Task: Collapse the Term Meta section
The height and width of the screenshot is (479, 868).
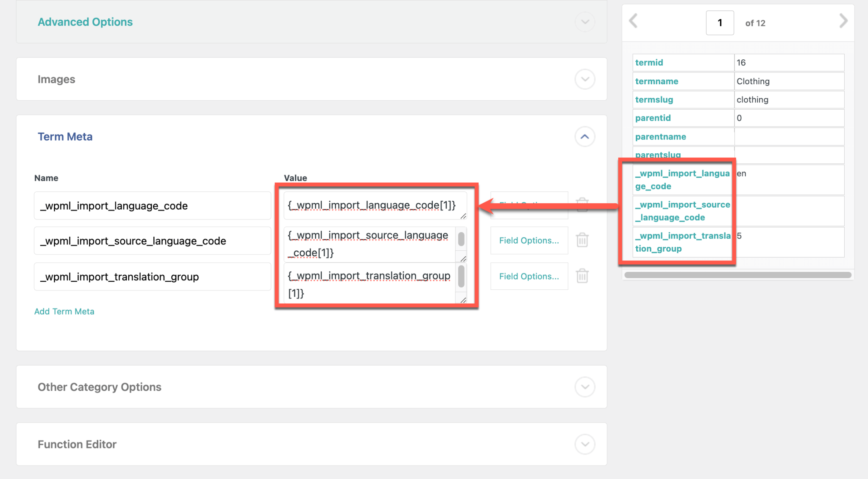Action: click(x=585, y=136)
